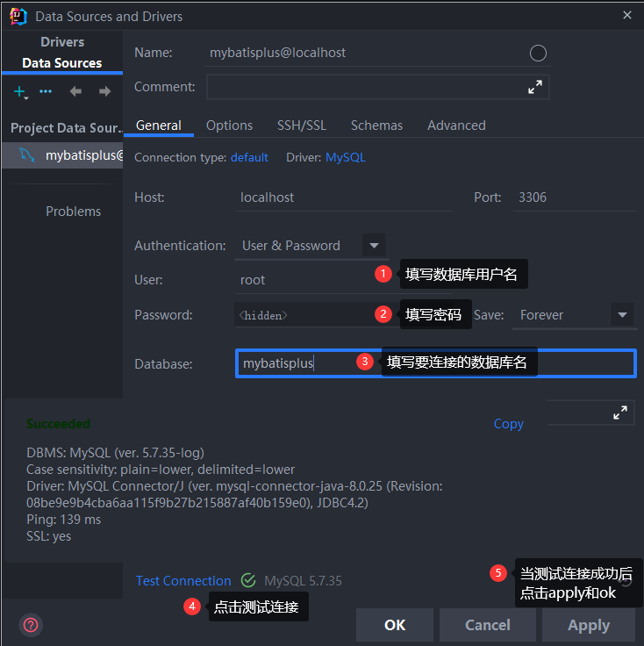The image size is (644, 646).
Task: Open the Options tab
Action: tap(229, 126)
